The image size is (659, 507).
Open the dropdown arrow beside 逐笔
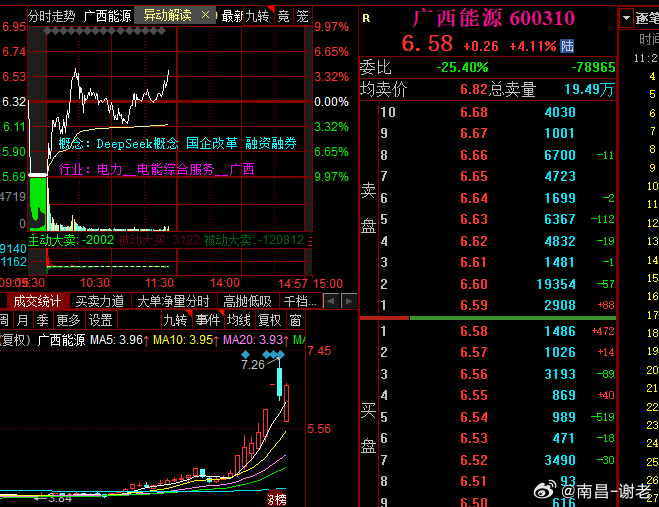pyautogui.click(x=626, y=18)
